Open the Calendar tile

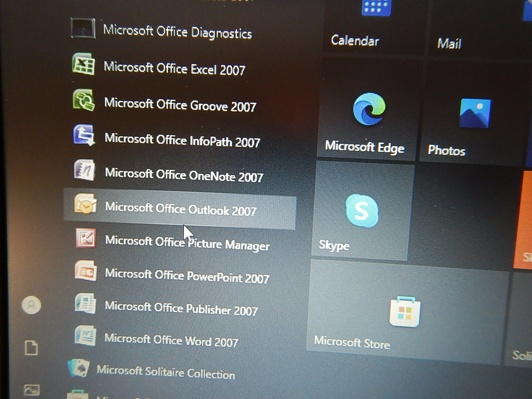pos(373,27)
